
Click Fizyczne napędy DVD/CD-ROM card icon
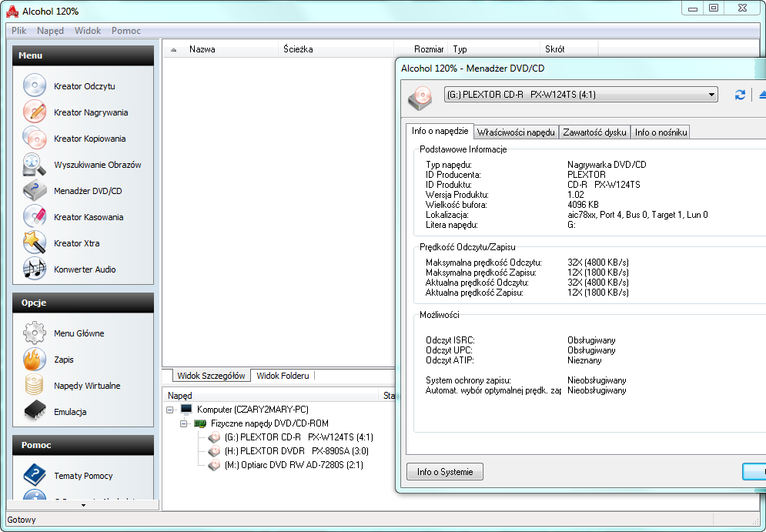(200, 423)
